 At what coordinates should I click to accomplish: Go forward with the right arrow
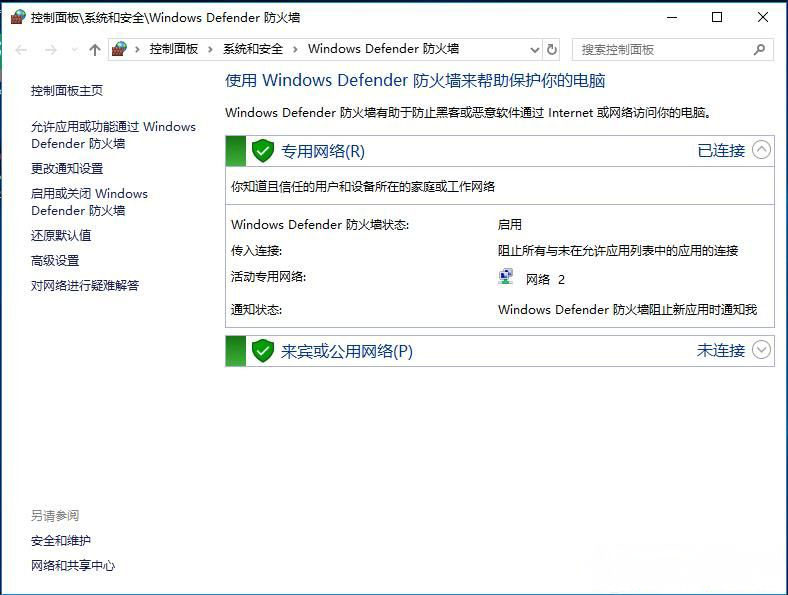coord(51,50)
